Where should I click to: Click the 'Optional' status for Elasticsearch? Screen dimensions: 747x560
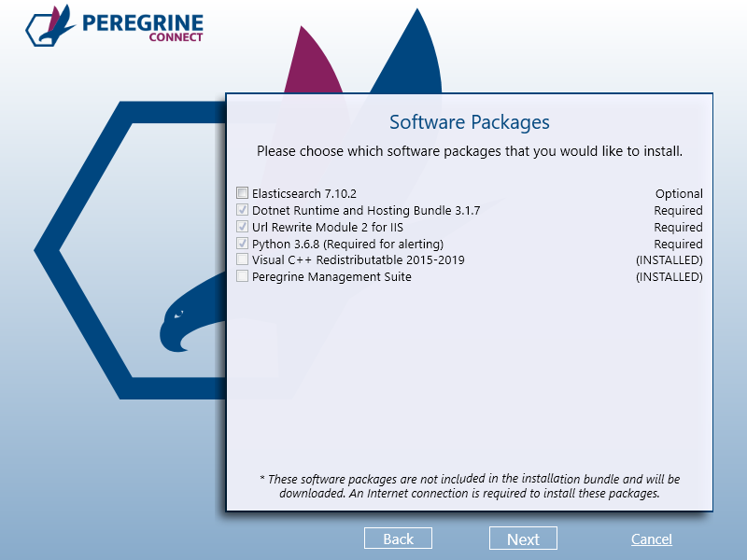point(679,194)
